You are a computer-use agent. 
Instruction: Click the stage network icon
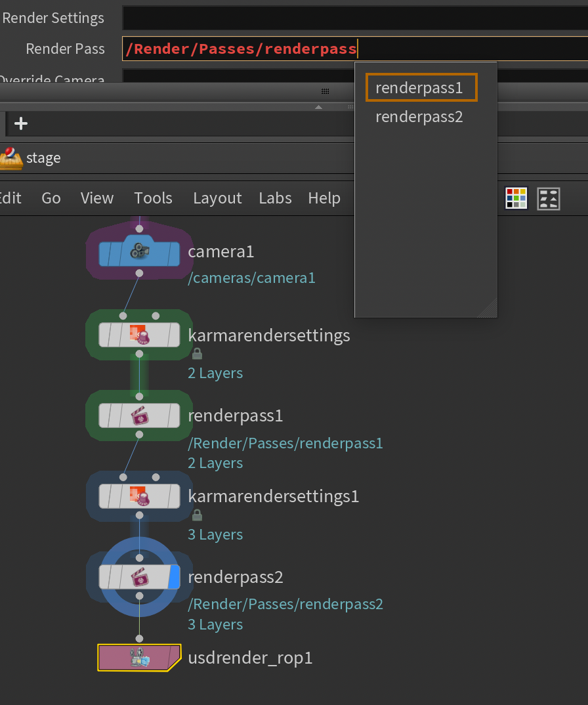pos(10,158)
